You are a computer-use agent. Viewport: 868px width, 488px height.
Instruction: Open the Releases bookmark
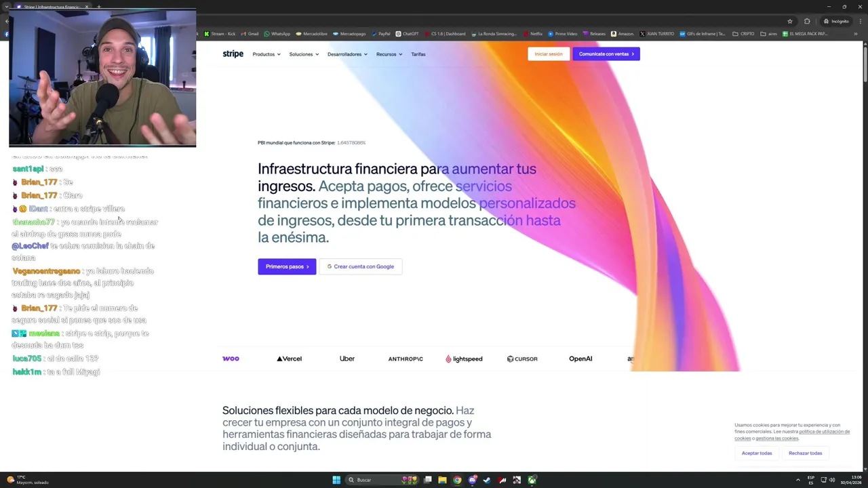click(x=595, y=33)
